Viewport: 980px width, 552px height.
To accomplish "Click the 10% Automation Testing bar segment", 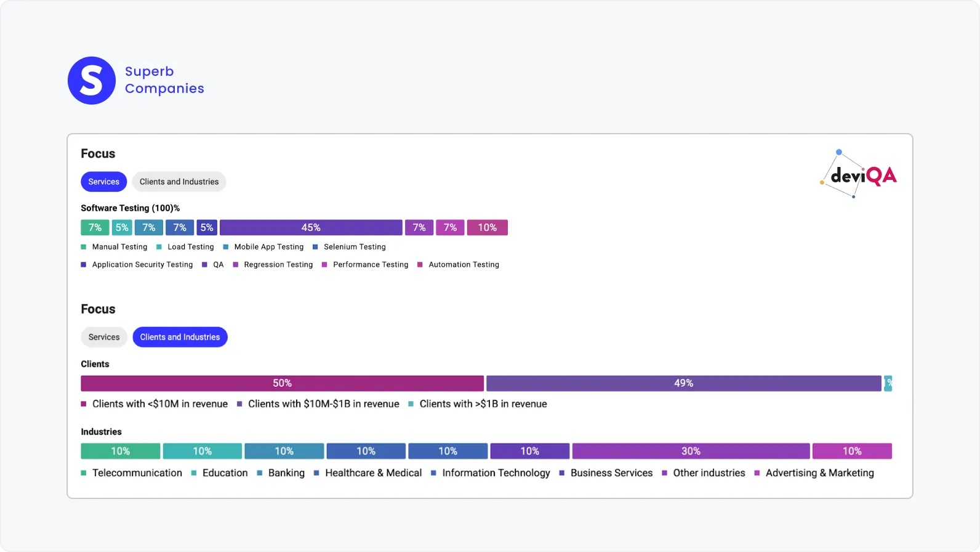I will tap(487, 227).
